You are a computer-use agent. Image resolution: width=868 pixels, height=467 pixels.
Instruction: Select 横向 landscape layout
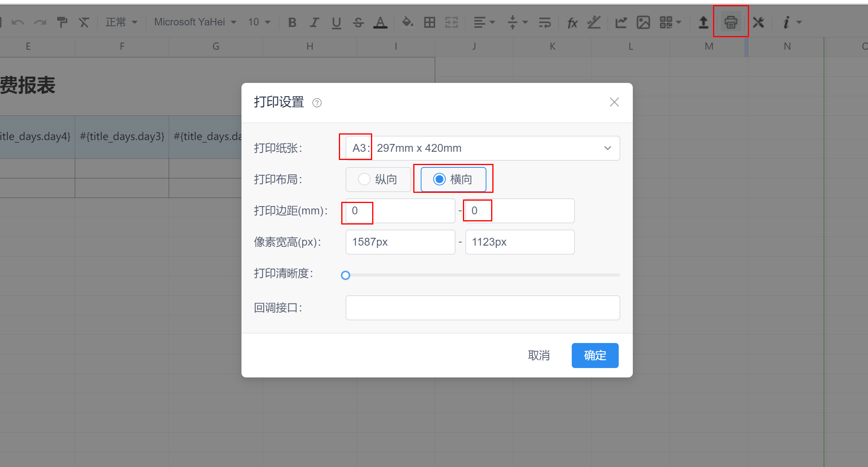tap(453, 180)
